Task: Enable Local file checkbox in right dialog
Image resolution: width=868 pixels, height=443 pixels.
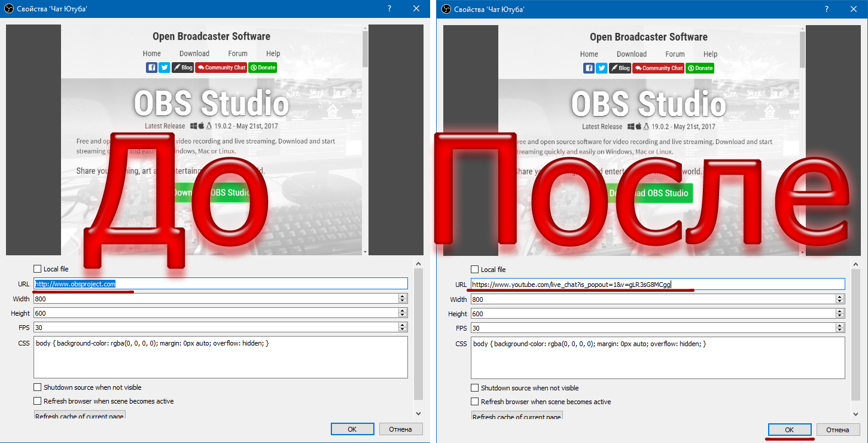Action: (x=475, y=270)
